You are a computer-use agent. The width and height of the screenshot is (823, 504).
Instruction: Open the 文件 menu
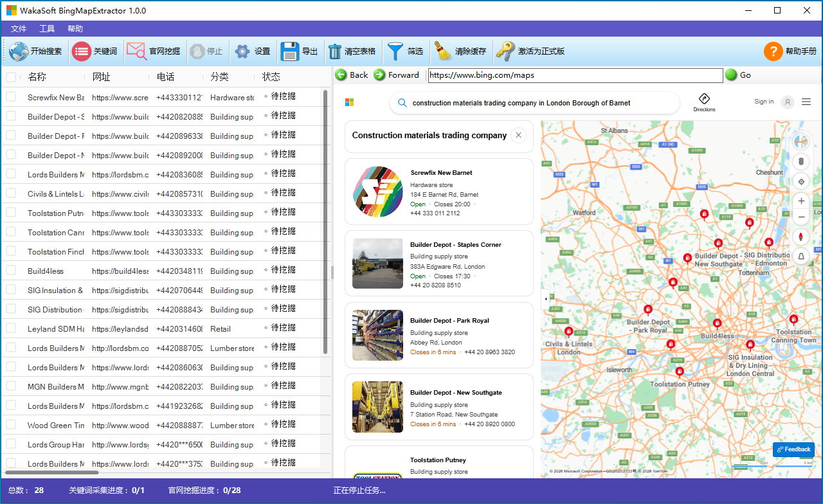coord(19,29)
